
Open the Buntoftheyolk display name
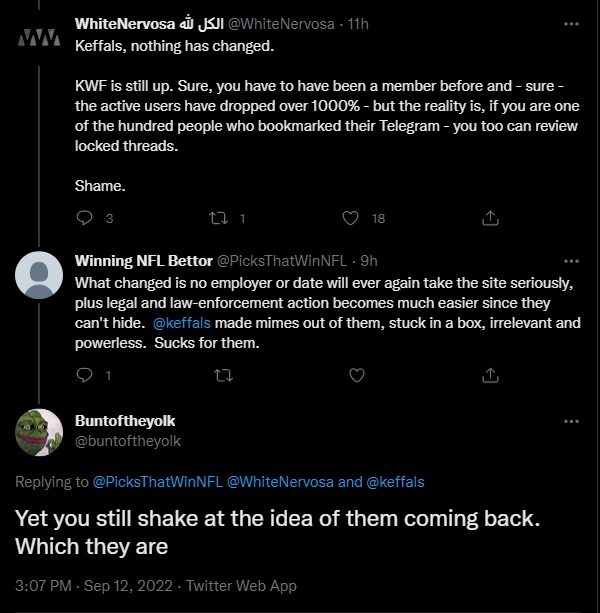[x=125, y=421]
